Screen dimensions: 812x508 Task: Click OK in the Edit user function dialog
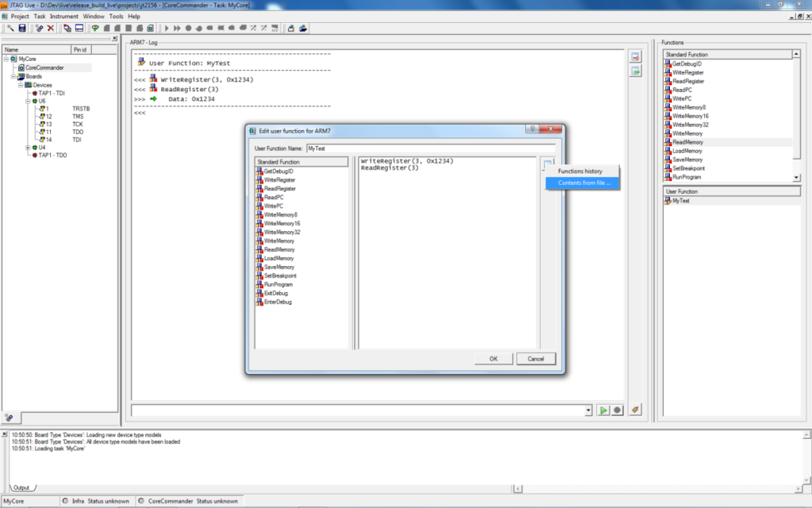click(493, 359)
